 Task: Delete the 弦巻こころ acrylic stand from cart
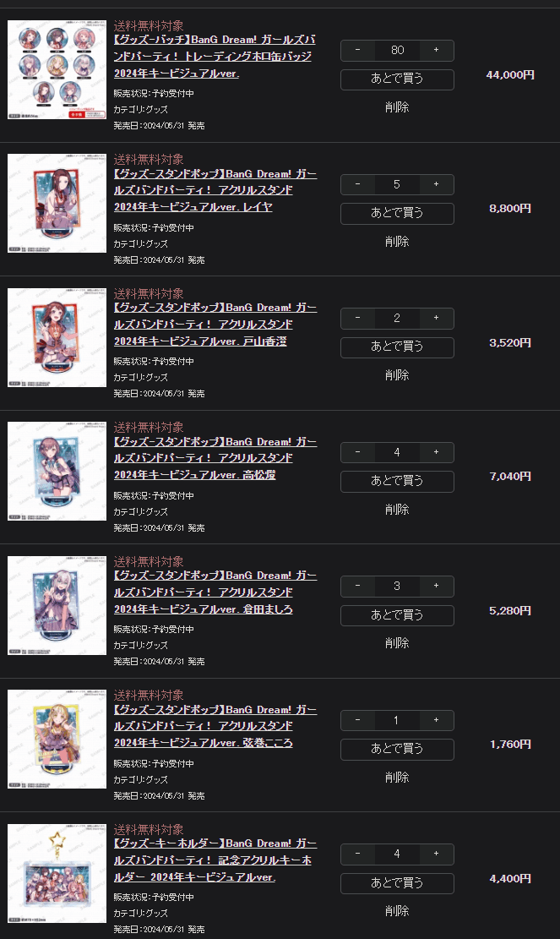[x=397, y=778]
